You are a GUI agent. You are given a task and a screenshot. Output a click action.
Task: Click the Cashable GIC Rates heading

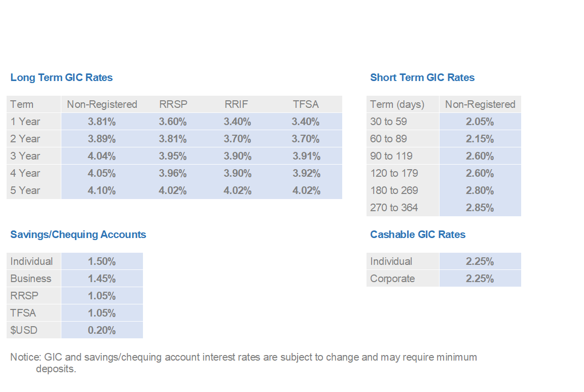coord(418,234)
